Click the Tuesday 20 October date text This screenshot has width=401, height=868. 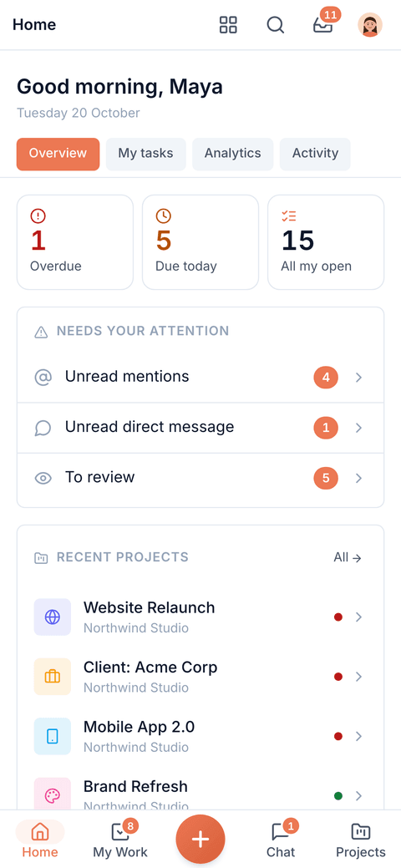(x=78, y=113)
